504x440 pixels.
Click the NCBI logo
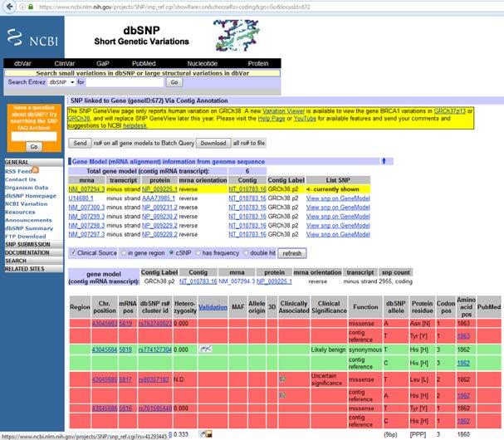click(32, 38)
